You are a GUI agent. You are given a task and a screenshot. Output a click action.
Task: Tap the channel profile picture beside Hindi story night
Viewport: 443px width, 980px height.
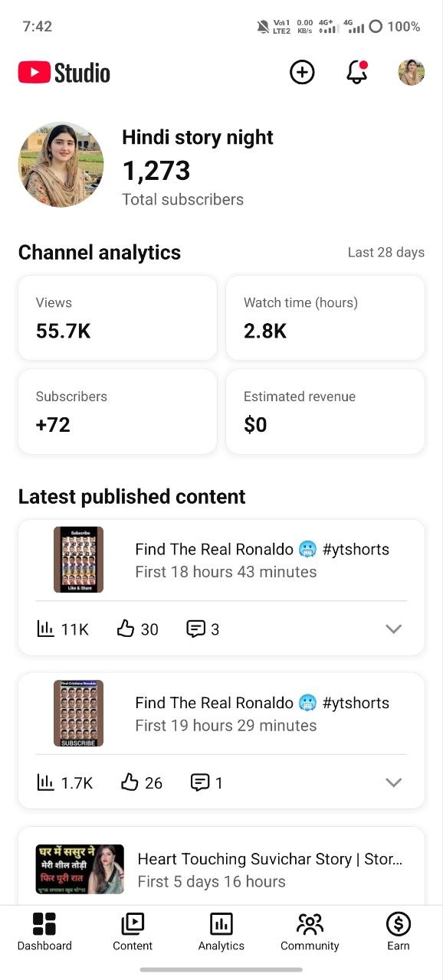click(x=61, y=165)
